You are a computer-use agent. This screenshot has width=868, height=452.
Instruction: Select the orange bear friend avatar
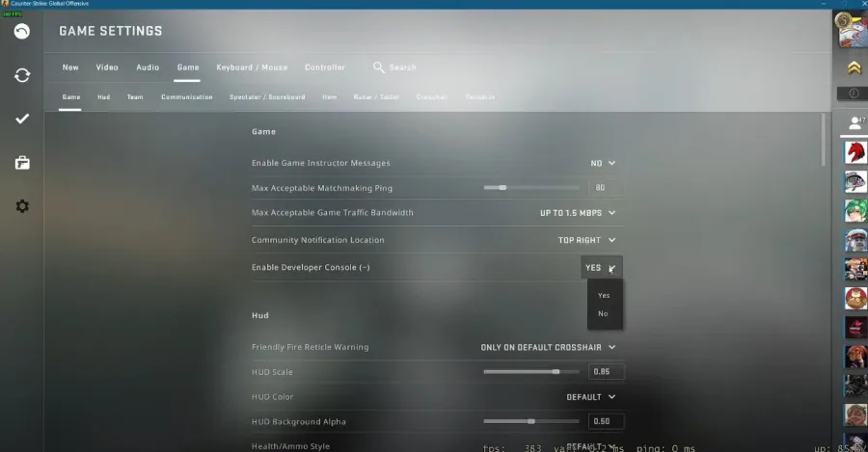click(855, 299)
